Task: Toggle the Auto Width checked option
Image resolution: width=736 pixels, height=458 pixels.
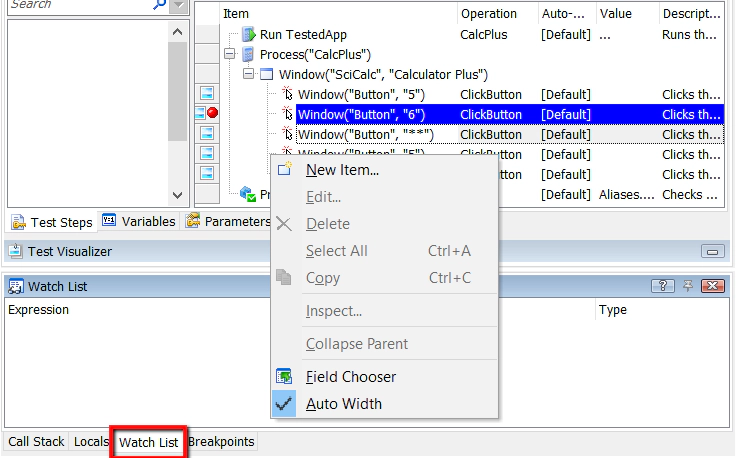Action: (384, 404)
